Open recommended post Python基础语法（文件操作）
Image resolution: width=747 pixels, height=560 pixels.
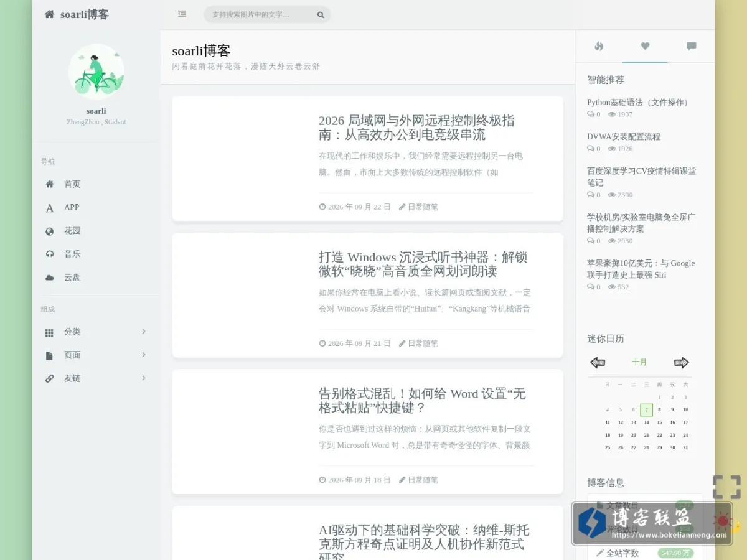(x=639, y=103)
